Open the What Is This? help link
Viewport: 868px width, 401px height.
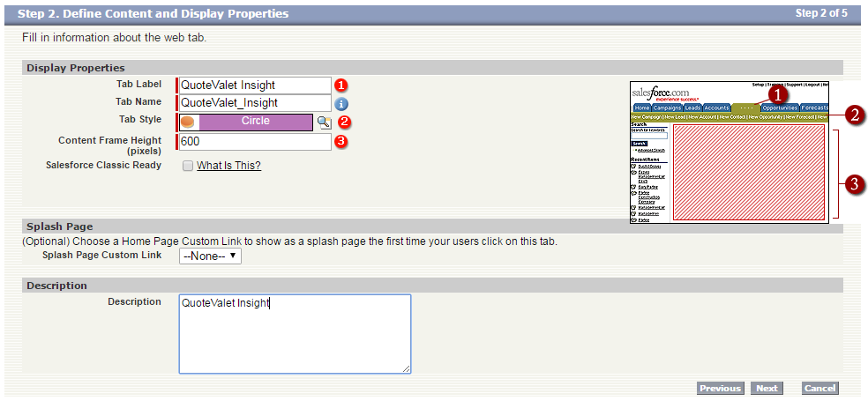point(228,166)
